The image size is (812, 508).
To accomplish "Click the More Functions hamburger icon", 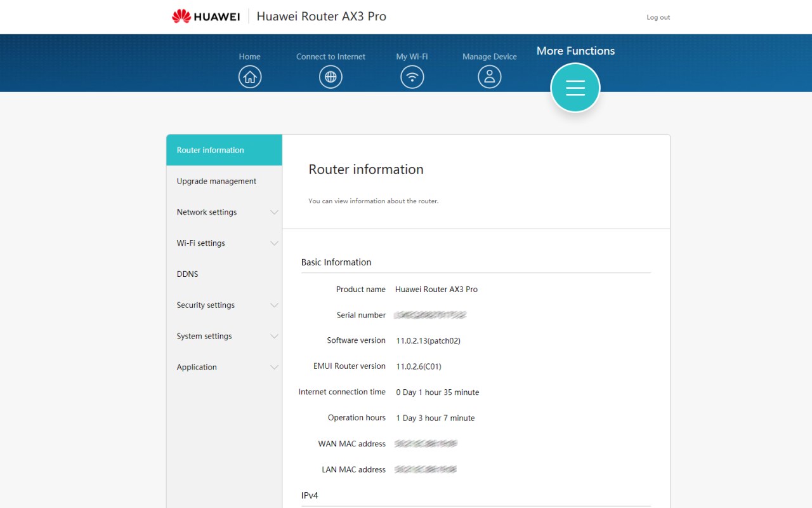I will pos(575,88).
